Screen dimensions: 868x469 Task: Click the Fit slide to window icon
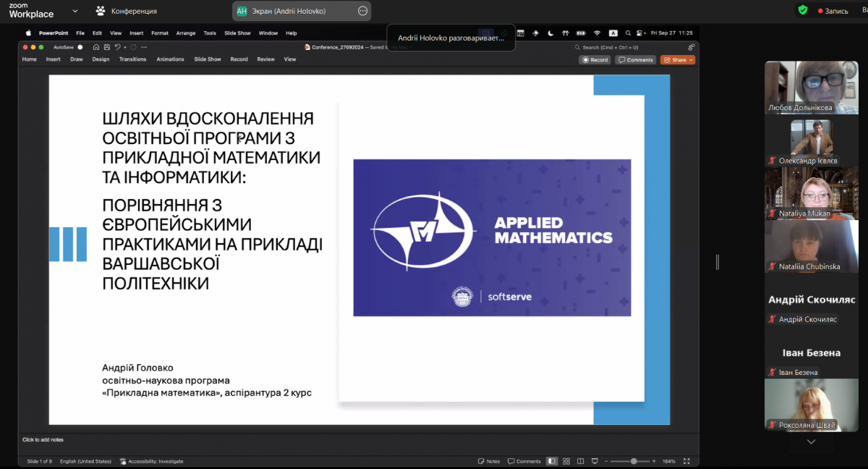point(686,460)
